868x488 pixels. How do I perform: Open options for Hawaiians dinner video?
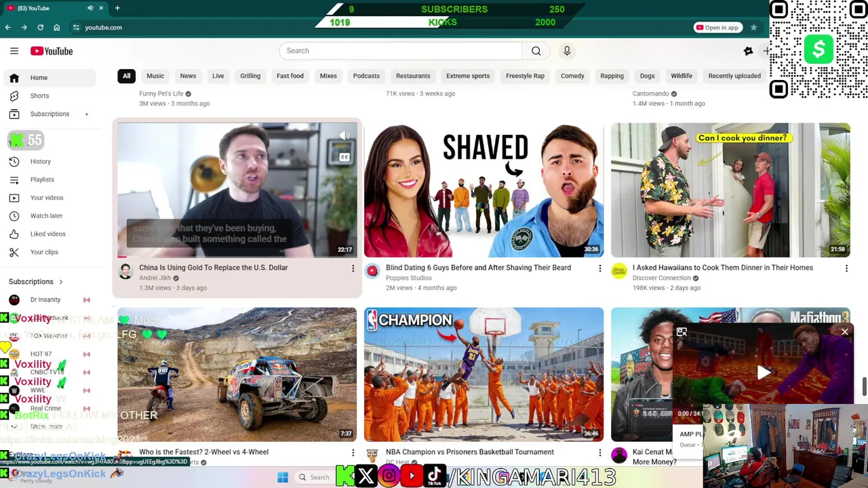point(846,268)
